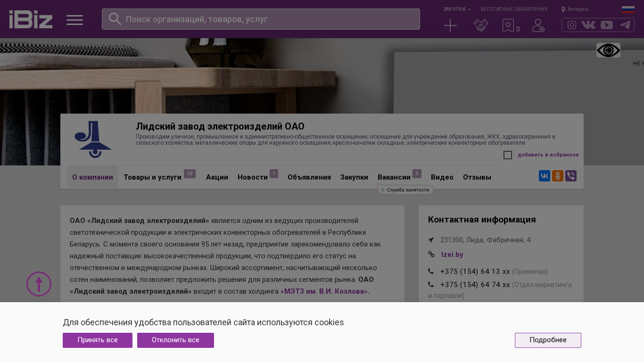
Task: Click the map pin icon near Беларусь
Action: 563,9
